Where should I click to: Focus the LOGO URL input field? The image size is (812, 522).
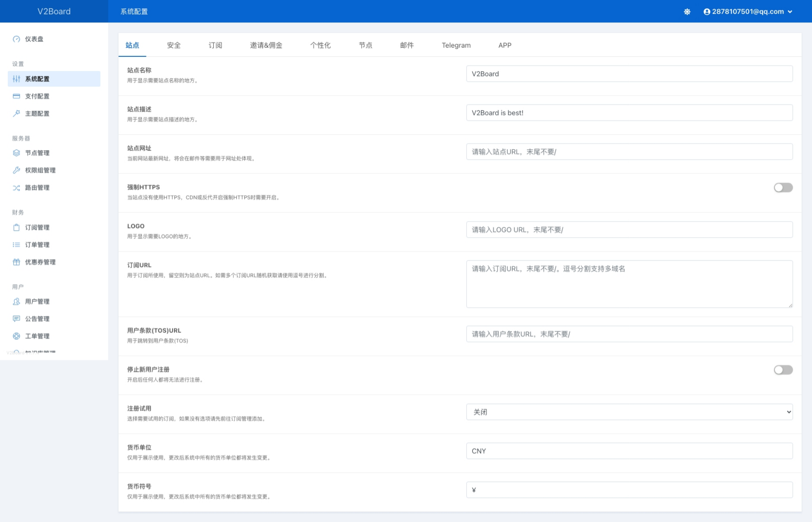coord(629,229)
